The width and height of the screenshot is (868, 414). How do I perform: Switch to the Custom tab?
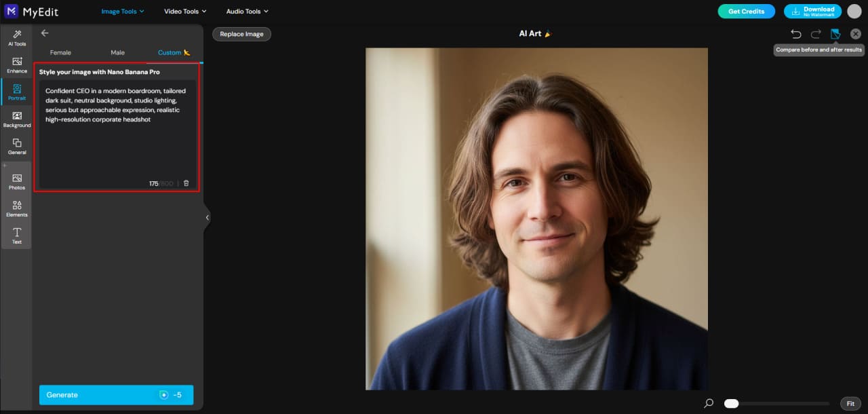tap(170, 52)
